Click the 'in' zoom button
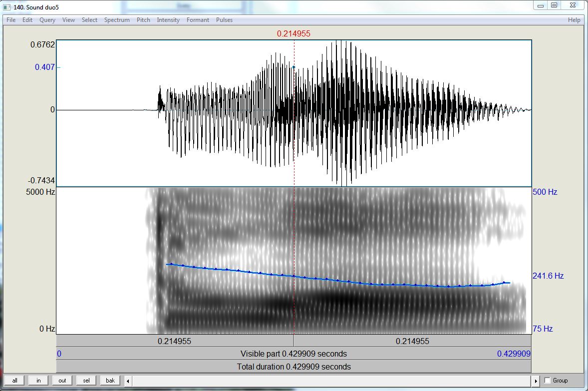The image size is (588, 391). coord(38,381)
